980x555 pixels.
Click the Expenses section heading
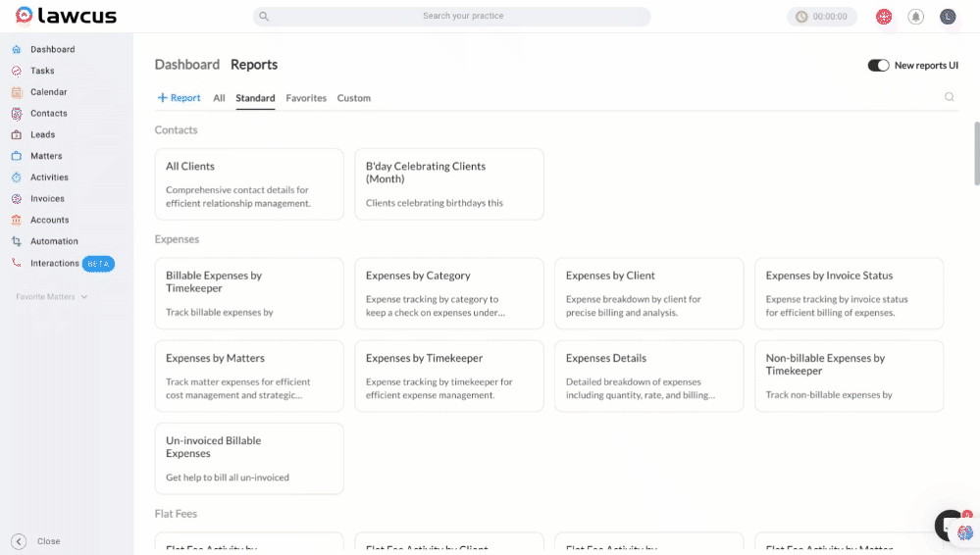[177, 239]
